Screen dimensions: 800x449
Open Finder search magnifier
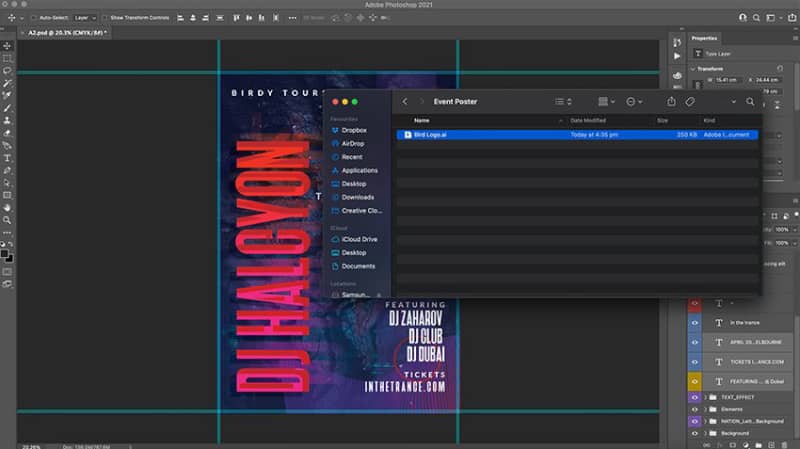click(750, 102)
